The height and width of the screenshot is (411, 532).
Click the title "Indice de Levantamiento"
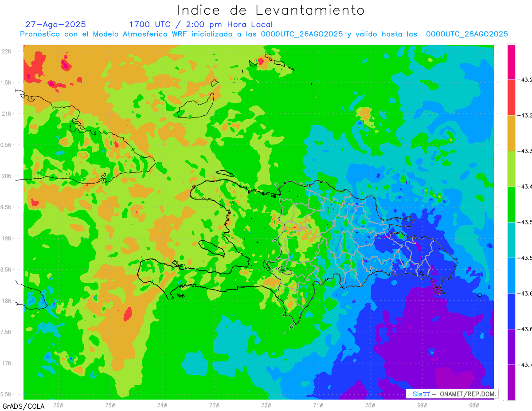coord(271,10)
